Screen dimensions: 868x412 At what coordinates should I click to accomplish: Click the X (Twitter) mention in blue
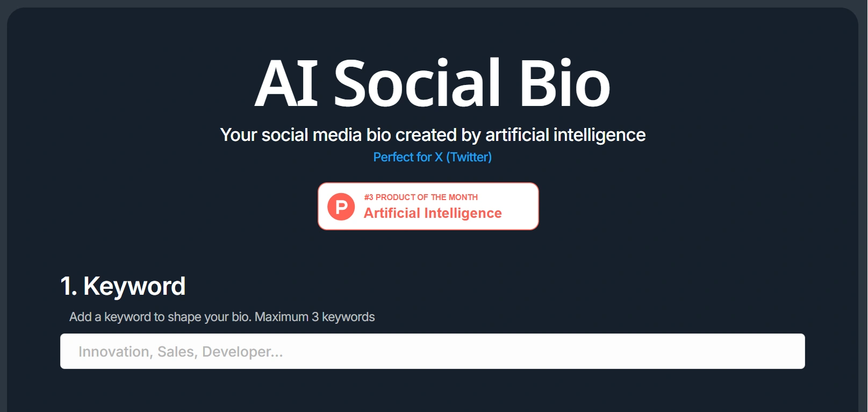click(465, 157)
